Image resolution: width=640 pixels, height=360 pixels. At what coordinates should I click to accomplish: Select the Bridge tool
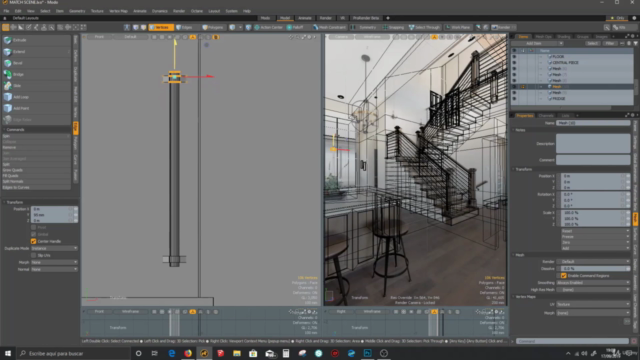coord(36,74)
